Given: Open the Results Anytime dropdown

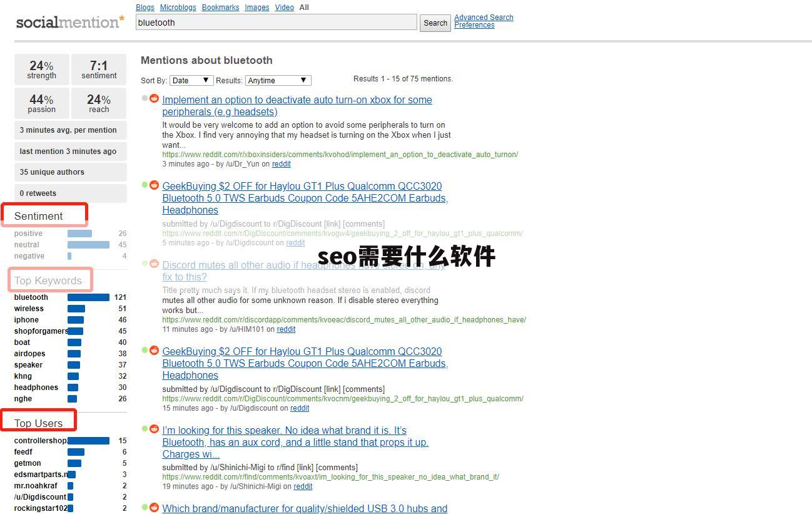Looking at the screenshot, I should (x=278, y=80).
